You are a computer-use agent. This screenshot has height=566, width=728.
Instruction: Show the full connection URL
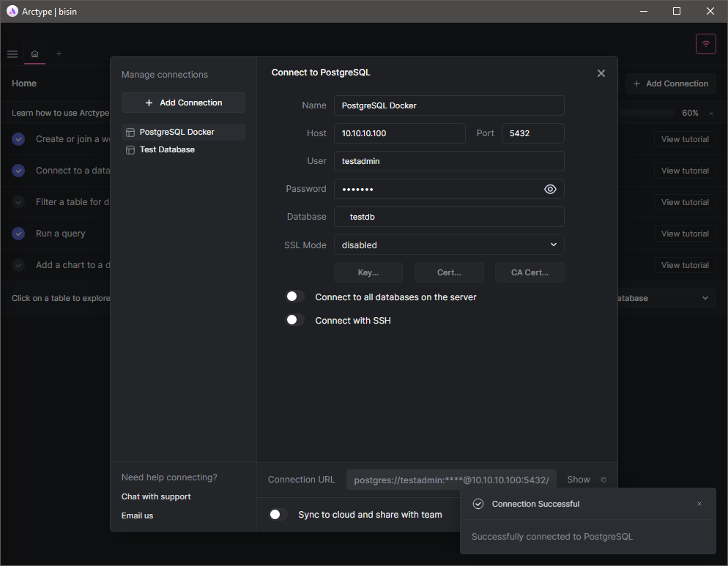coord(578,480)
